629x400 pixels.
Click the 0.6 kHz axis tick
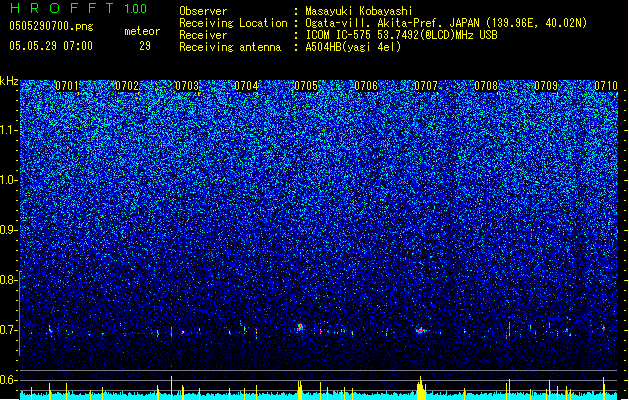click(x=9, y=380)
